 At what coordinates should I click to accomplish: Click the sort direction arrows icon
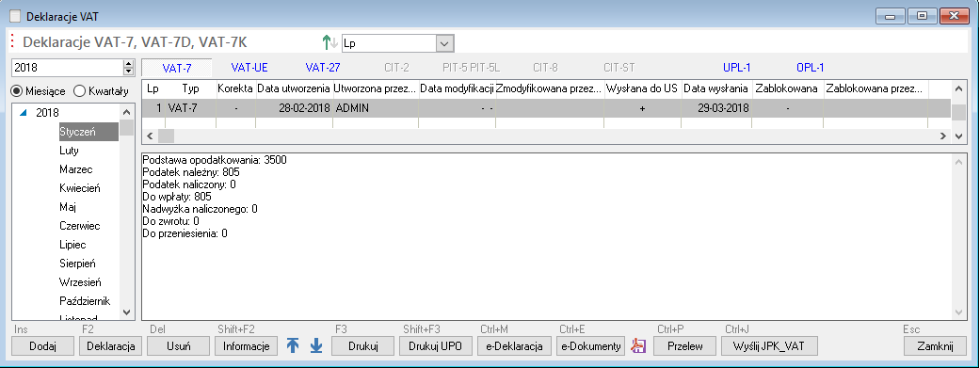click(329, 42)
